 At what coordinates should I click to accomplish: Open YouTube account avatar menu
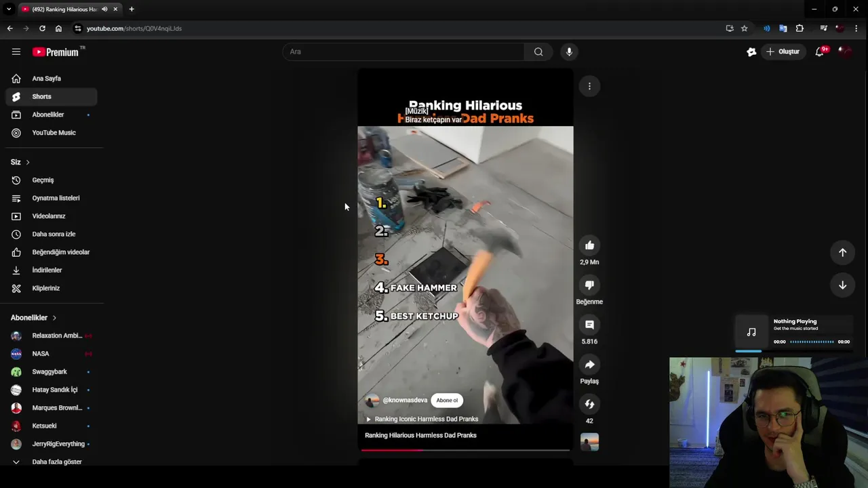[845, 52]
